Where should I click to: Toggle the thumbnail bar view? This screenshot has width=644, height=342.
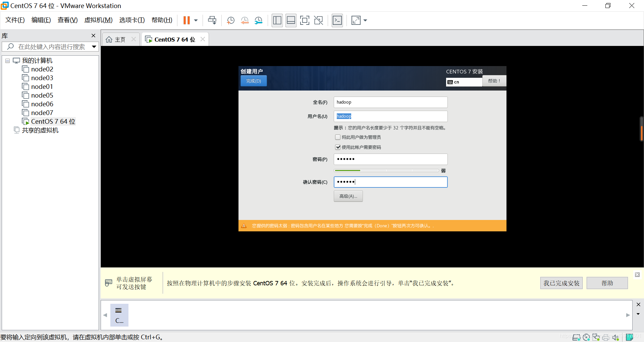click(x=291, y=20)
